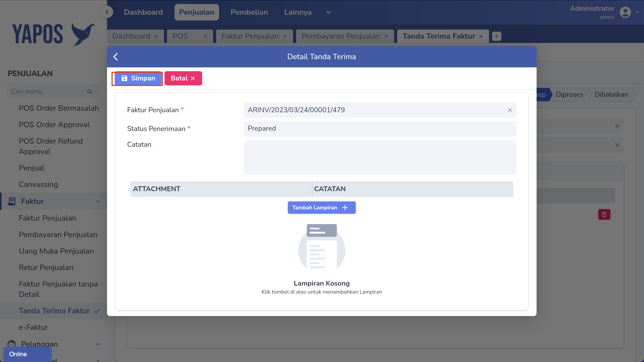The image size is (644, 362).
Task: Open Retur Penjualan menu item
Action: 46,268
